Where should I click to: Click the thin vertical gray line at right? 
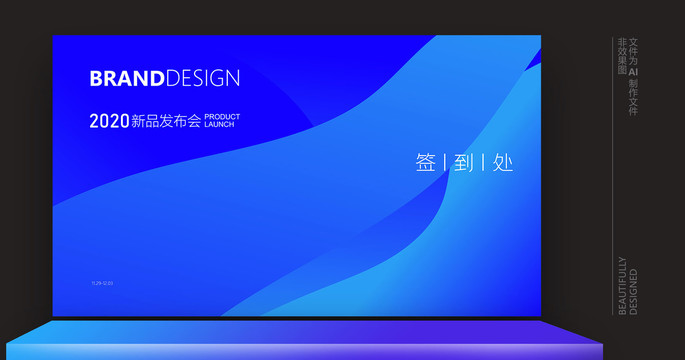point(612,176)
